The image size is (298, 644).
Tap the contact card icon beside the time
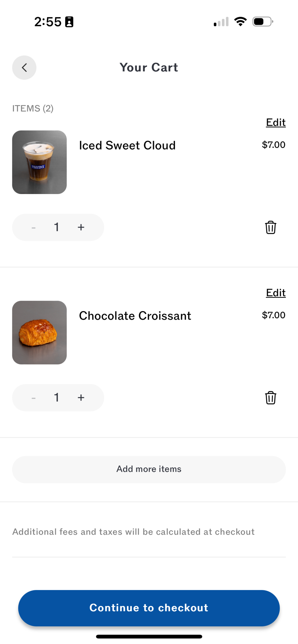(x=69, y=22)
